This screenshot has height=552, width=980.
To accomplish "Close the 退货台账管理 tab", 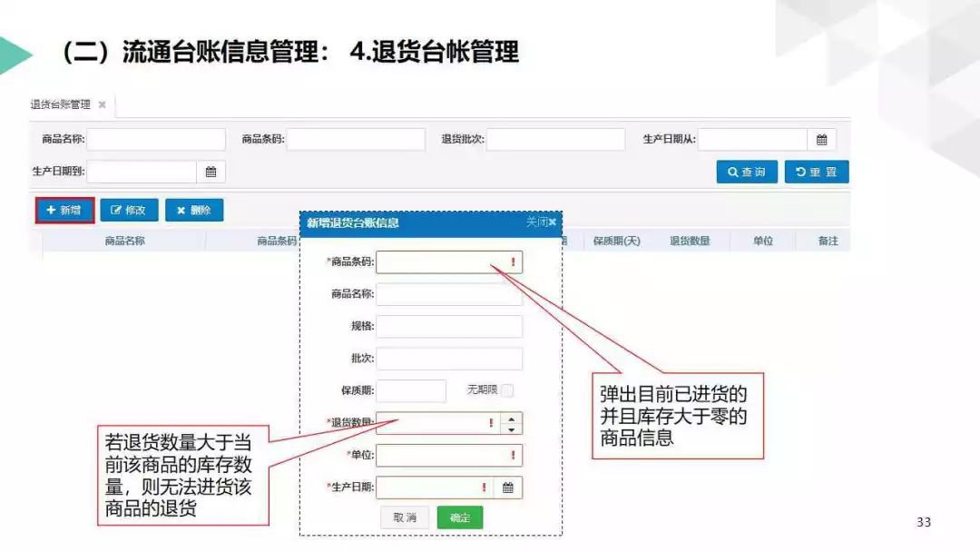I will 100,103.
